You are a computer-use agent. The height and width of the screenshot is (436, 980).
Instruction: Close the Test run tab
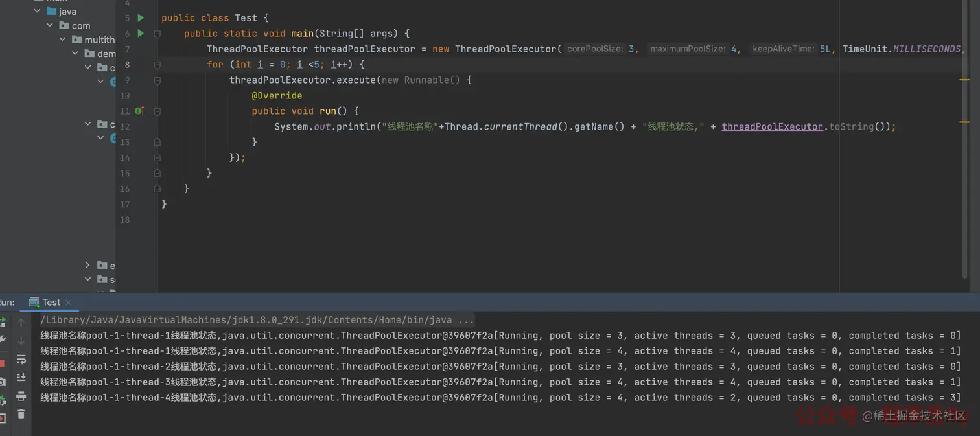pyautogui.click(x=69, y=303)
